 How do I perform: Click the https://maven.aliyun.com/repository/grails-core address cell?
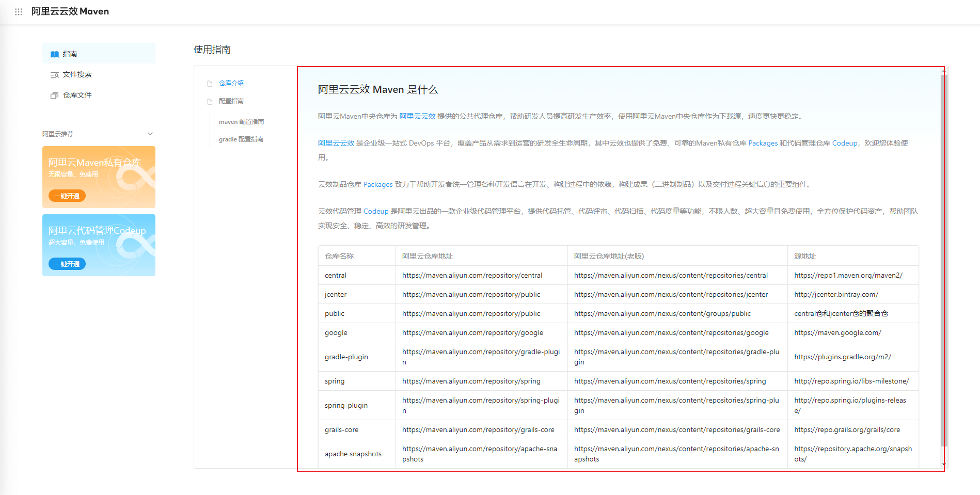click(481, 429)
